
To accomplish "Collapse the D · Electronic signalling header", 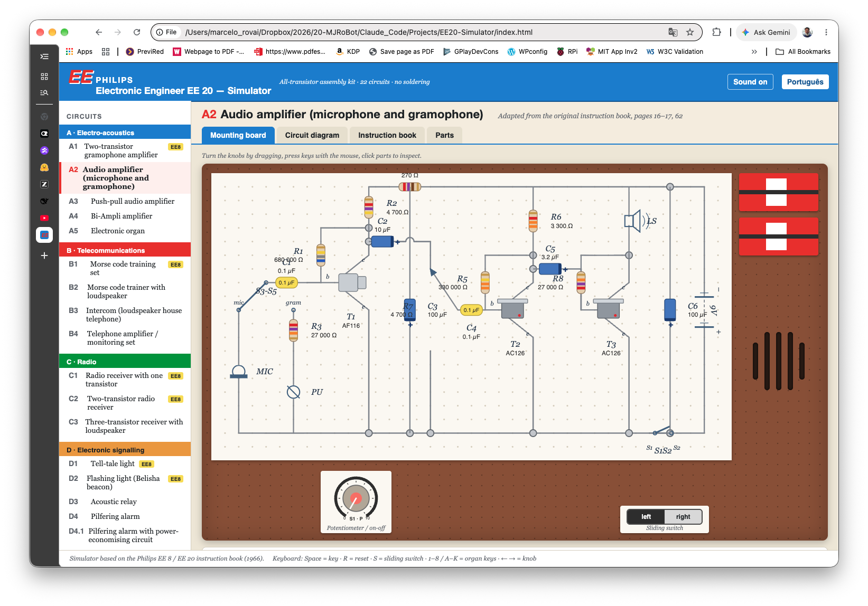I will point(125,450).
